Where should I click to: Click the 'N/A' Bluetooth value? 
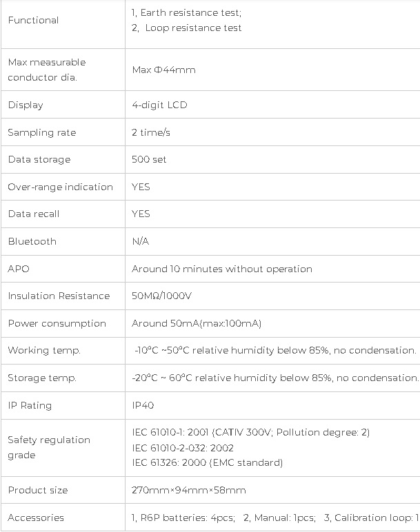(140, 241)
